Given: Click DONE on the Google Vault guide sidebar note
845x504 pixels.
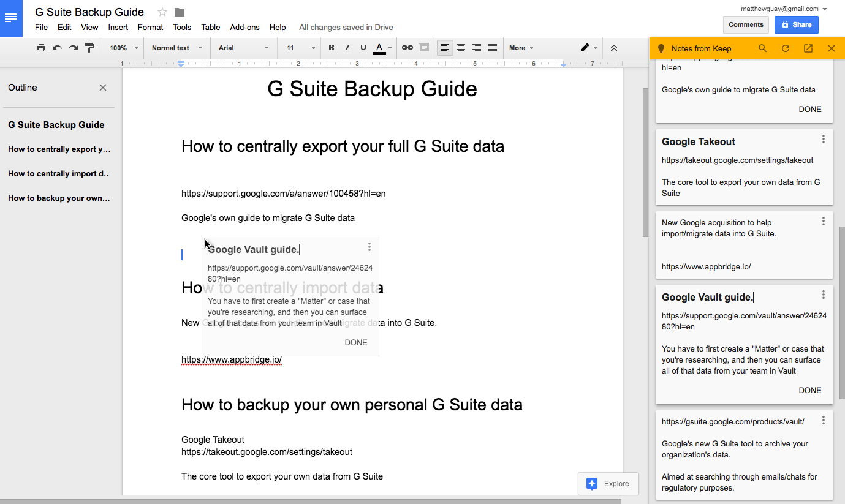Looking at the screenshot, I should [810, 390].
